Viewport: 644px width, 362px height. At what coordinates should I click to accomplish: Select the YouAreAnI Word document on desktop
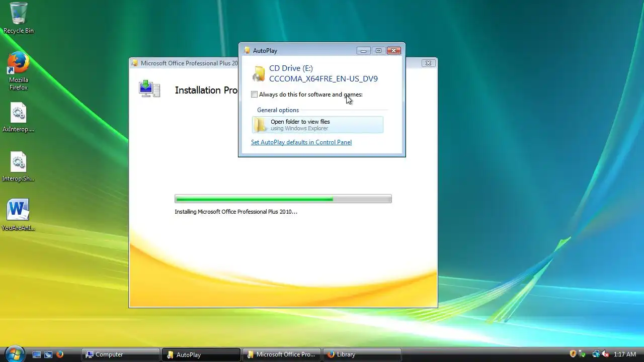tap(19, 215)
